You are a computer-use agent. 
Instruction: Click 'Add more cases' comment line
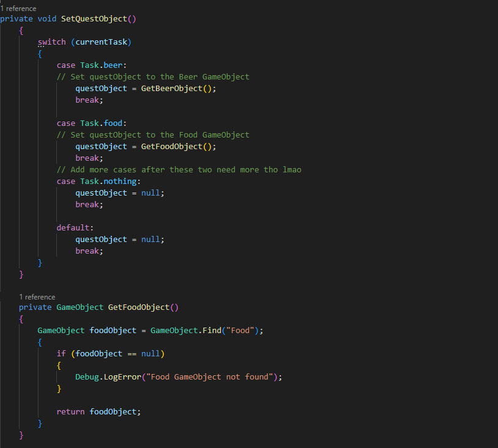179,170
